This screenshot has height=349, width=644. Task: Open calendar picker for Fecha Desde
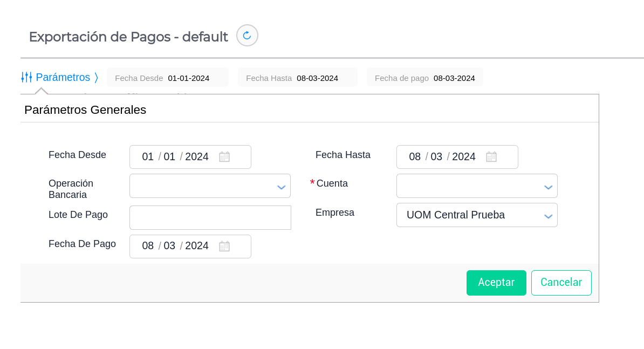point(224,157)
